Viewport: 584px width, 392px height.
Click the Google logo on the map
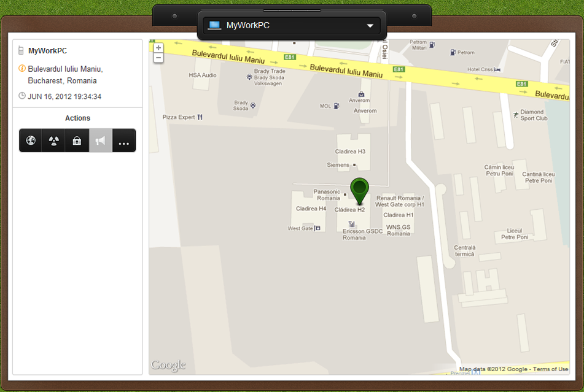[x=168, y=366]
